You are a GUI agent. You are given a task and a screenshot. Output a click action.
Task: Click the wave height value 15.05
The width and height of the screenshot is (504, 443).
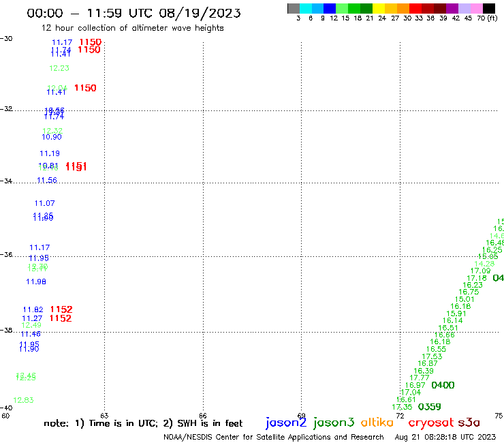point(488,256)
